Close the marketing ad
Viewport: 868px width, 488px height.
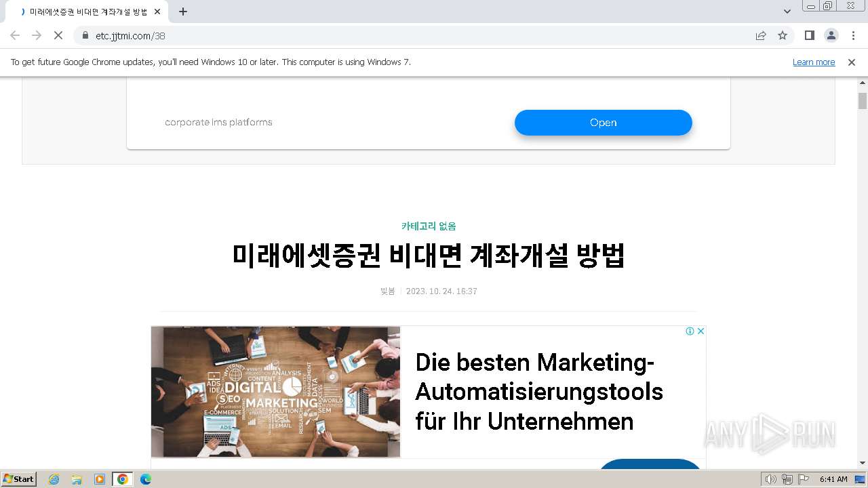click(x=701, y=331)
